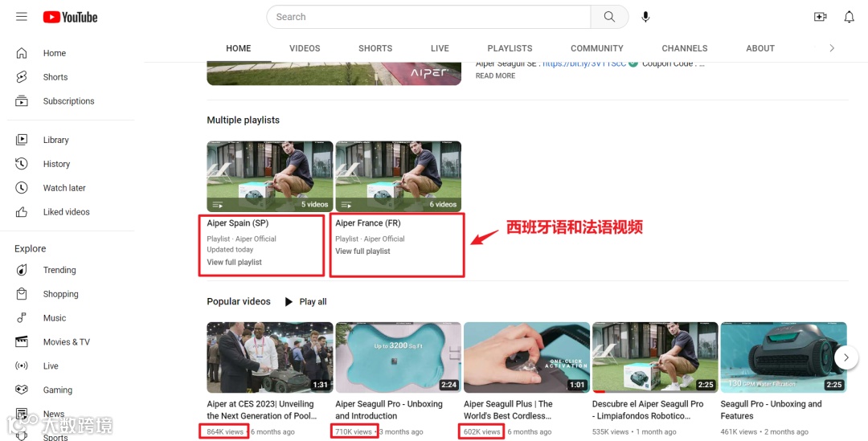Image resolution: width=868 pixels, height=441 pixels.
Task: Click title 'Aiper at CES 2023| Unveiling'
Action: (x=262, y=410)
